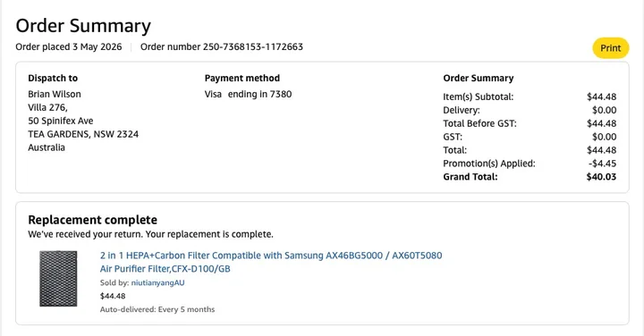Click the Promotion(s) Applied amount -$4.45
This screenshot has height=336, width=644.
point(602,164)
